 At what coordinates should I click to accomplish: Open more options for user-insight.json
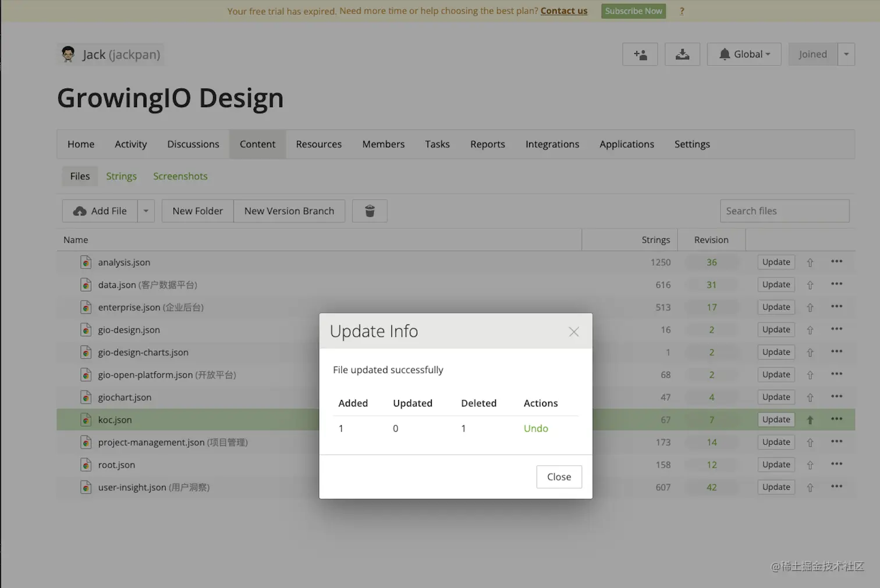pos(836,486)
